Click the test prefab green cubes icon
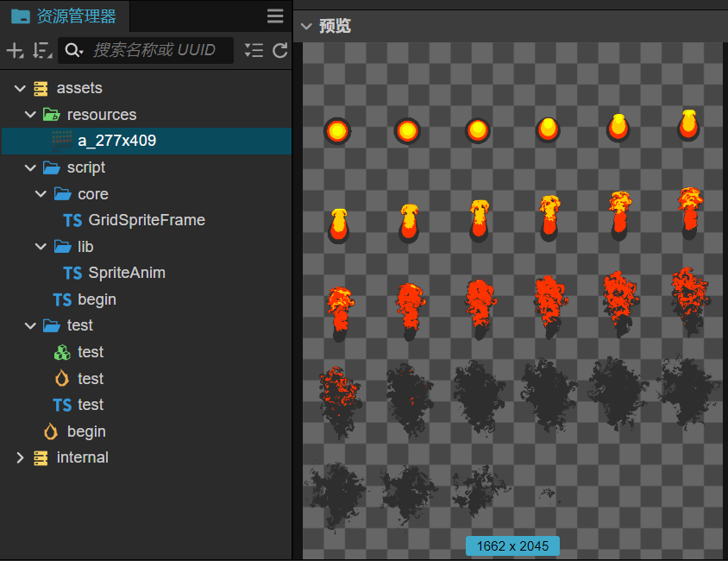The height and width of the screenshot is (561, 728). [62, 352]
